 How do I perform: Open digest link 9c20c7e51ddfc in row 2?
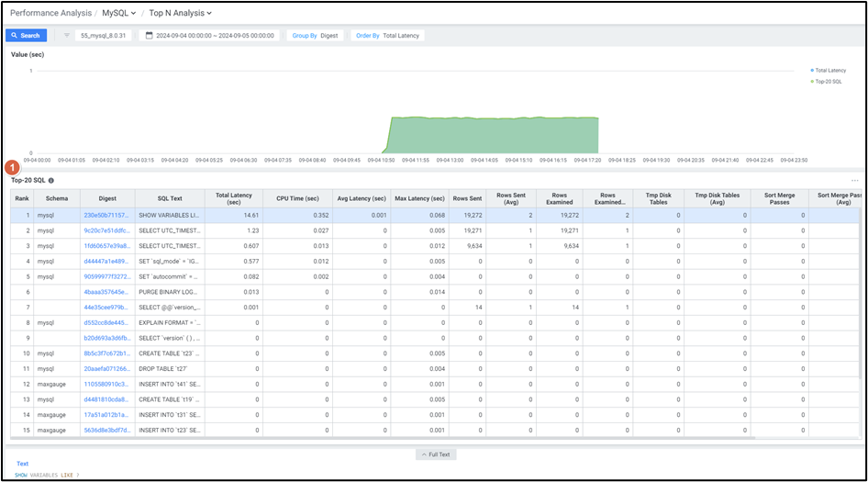click(106, 230)
